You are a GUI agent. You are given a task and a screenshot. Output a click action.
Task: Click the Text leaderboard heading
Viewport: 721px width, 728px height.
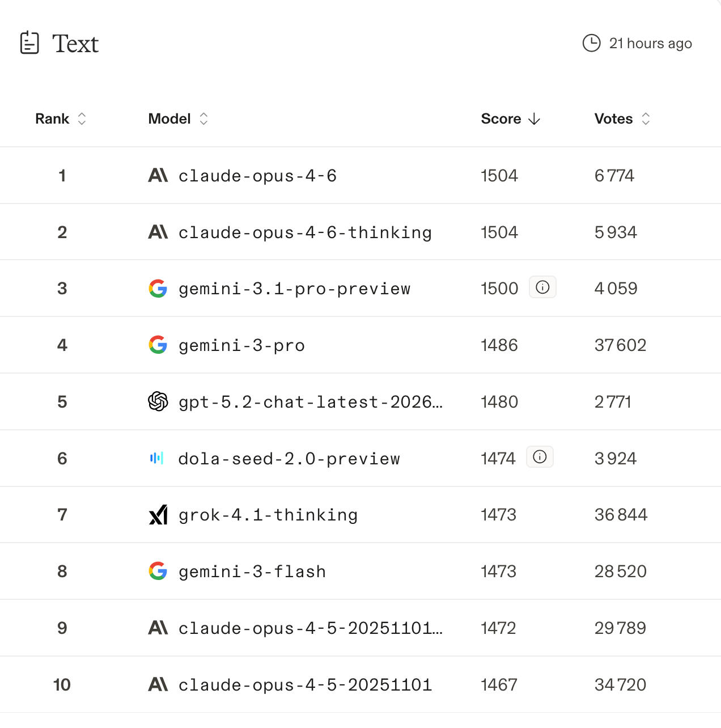[75, 44]
